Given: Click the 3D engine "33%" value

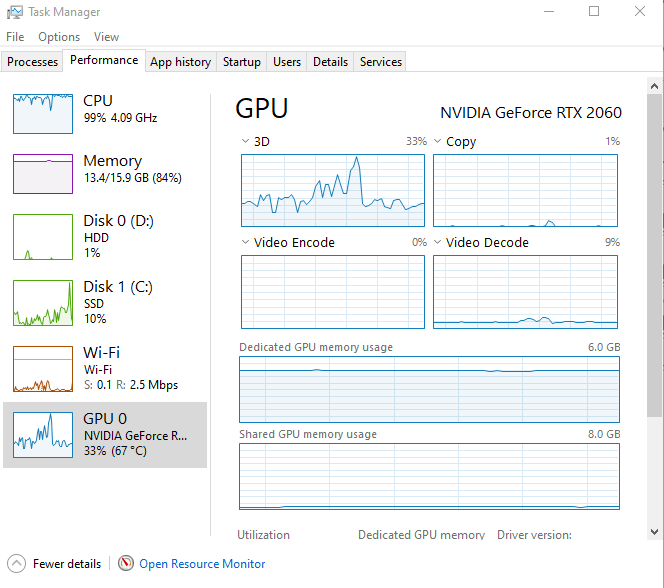Looking at the screenshot, I should 416,141.
